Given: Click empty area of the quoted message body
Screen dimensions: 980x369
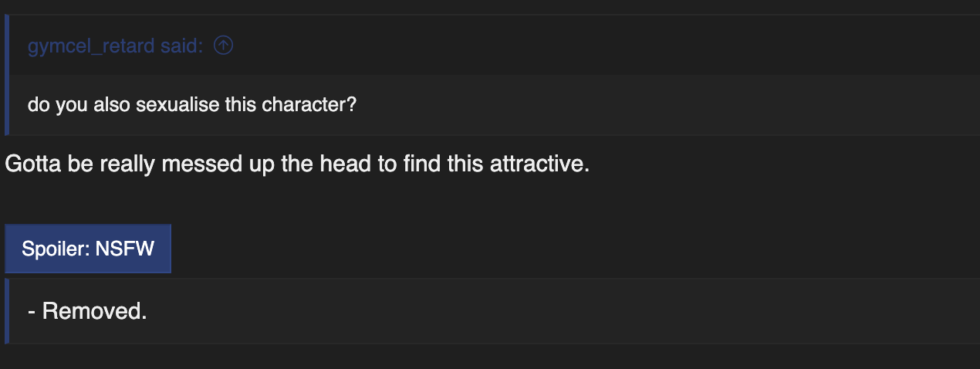Looking at the screenshot, I should (x=664, y=105).
